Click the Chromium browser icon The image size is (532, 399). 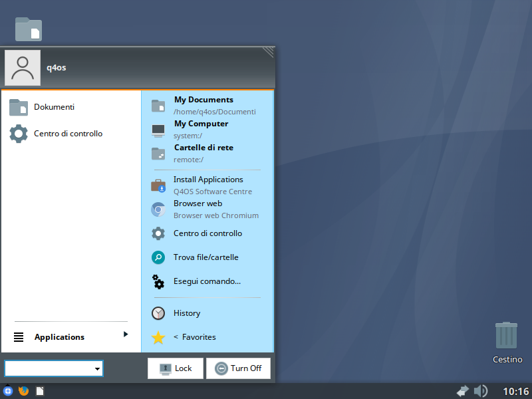coord(158,209)
